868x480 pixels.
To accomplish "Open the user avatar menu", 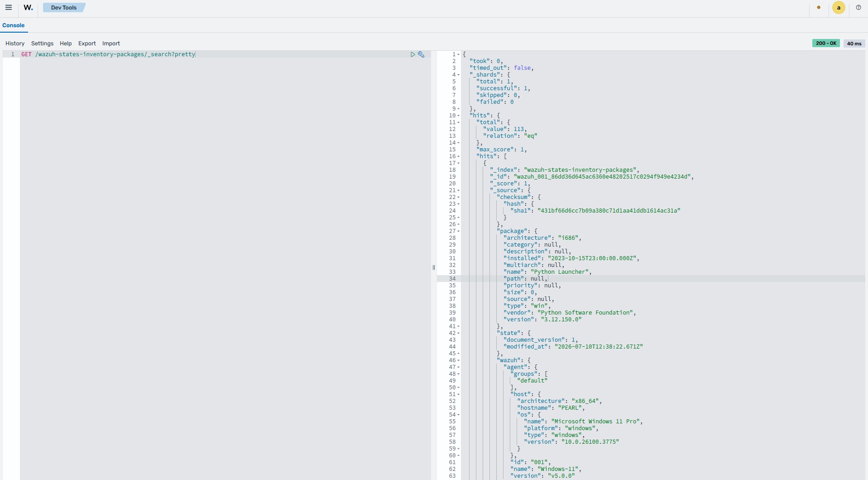I will click(x=839, y=8).
